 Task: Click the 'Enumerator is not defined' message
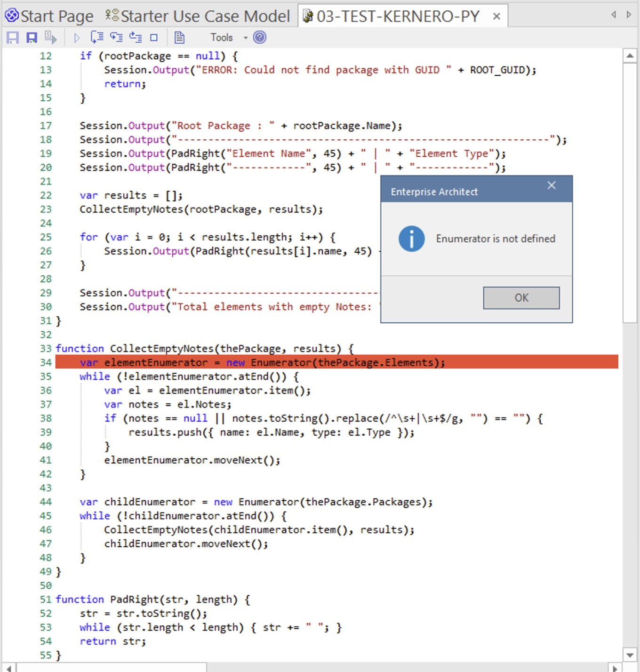[496, 239]
